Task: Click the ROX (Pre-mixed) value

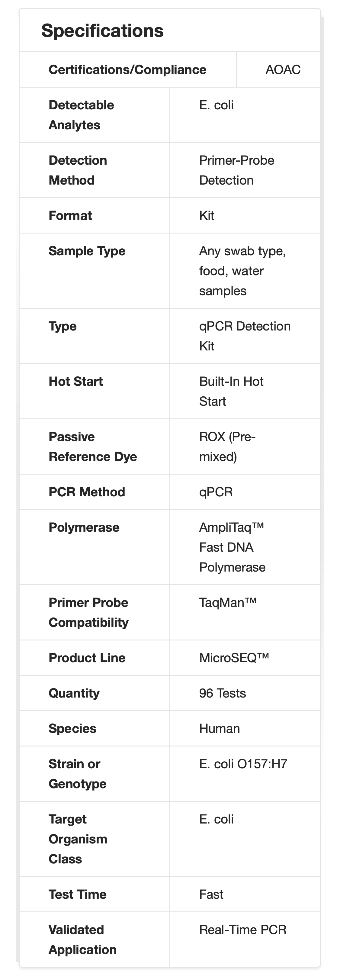Action: 227,446
